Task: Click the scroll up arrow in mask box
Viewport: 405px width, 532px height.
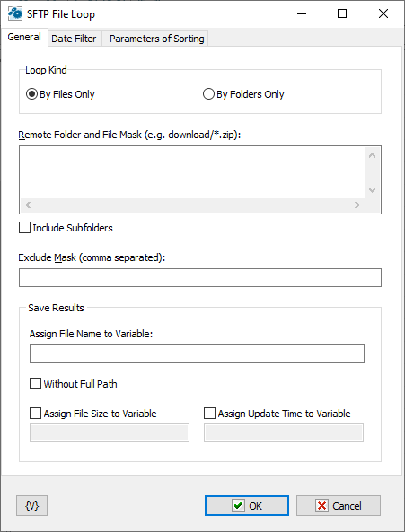Action: pos(372,156)
